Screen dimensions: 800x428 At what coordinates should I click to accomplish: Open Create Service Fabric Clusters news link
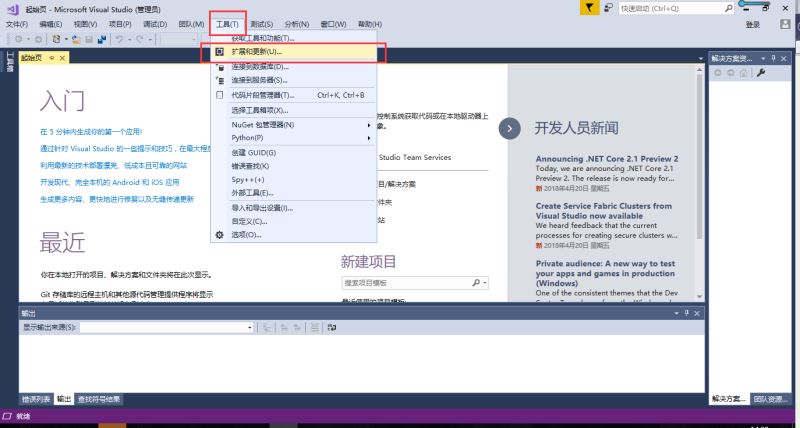pyautogui.click(x=604, y=211)
